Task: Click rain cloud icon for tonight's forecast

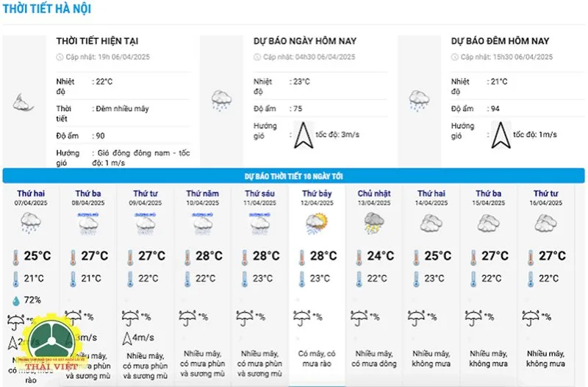Action: click(x=419, y=101)
